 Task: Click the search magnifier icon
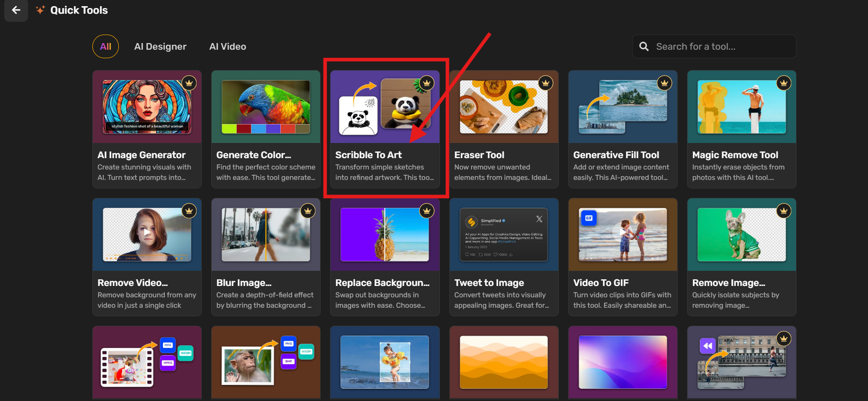[644, 46]
